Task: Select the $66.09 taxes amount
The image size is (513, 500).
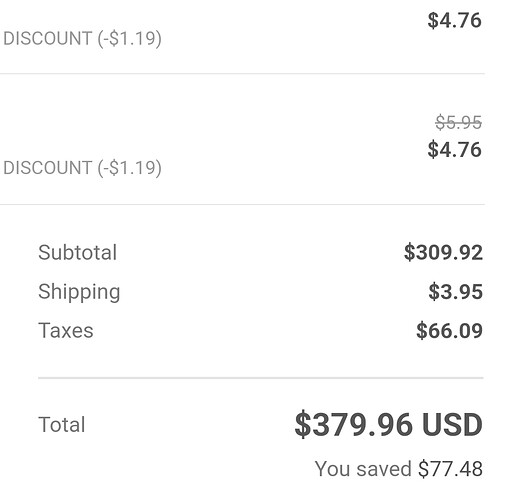Action: (x=449, y=331)
